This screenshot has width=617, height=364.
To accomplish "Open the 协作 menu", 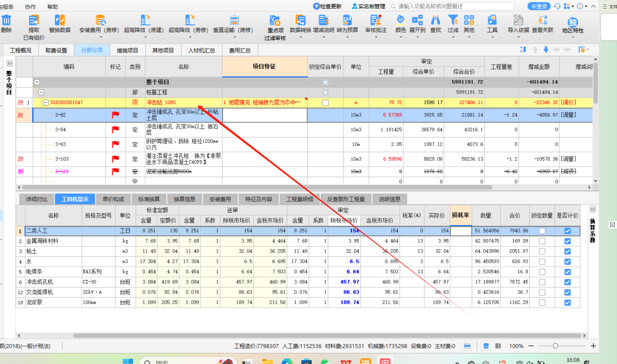I will [x=30, y=6].
